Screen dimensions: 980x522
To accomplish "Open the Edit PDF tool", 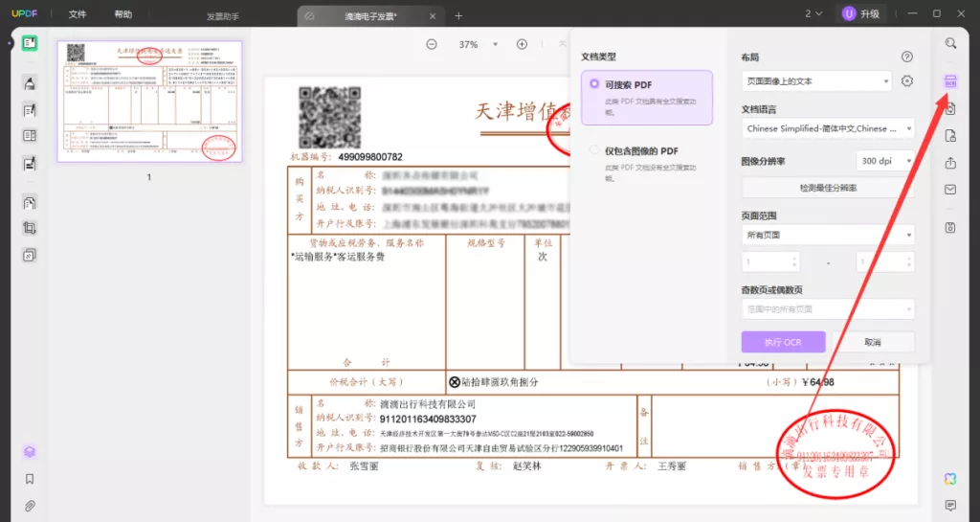I will tap(30, 111).
